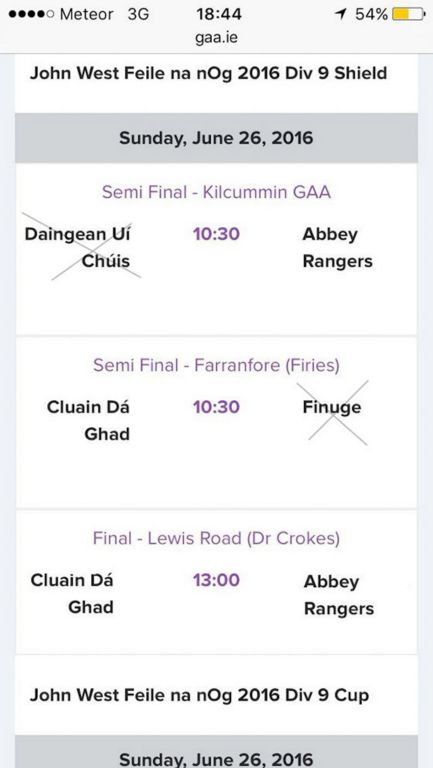Viewport: 433px width, 768px height.
Task: Tap Abbey Rangers in Kilcummin semi final
Action: point(337,248)
